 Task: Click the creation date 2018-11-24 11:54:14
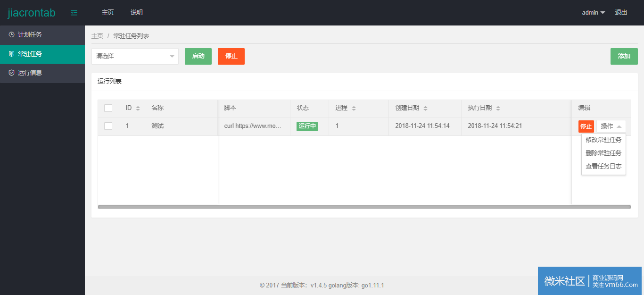(422, 126)
